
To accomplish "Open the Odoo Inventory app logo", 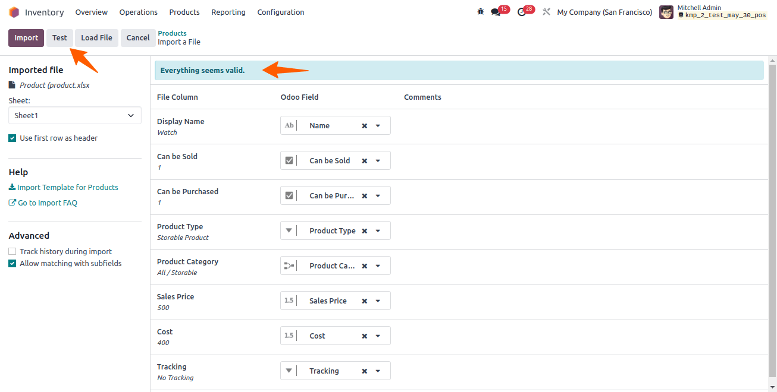I will [x=14, y=12].
